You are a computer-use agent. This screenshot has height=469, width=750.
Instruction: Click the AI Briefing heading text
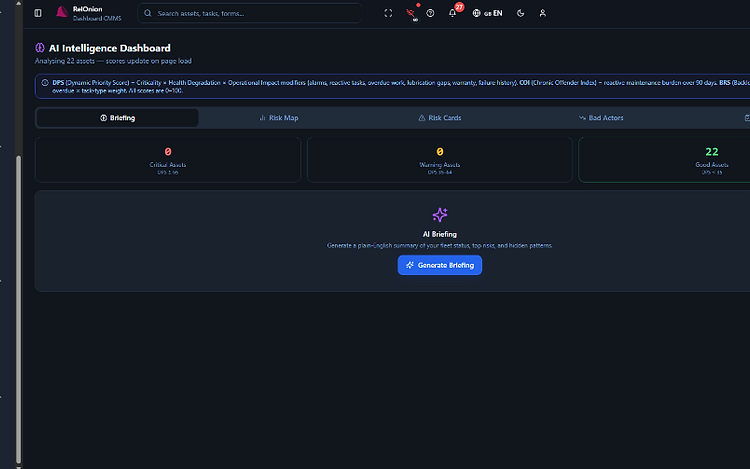[x=440, y=234]
